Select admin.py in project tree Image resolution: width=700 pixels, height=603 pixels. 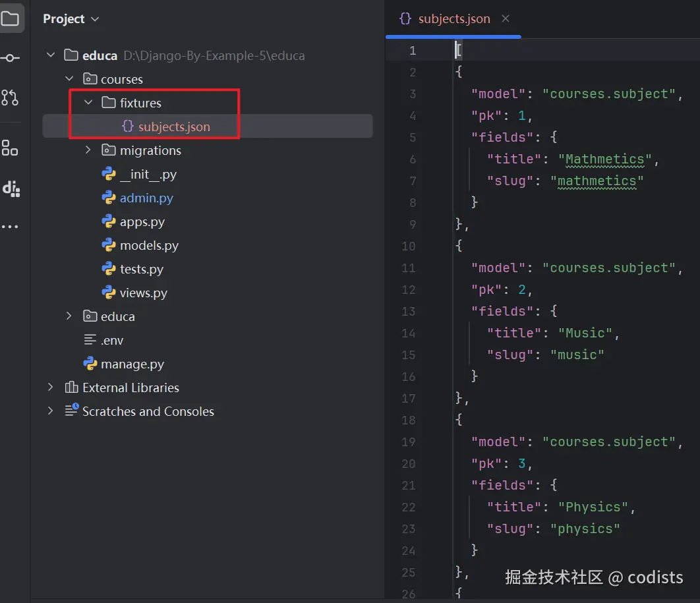click(x=146, y=198)
